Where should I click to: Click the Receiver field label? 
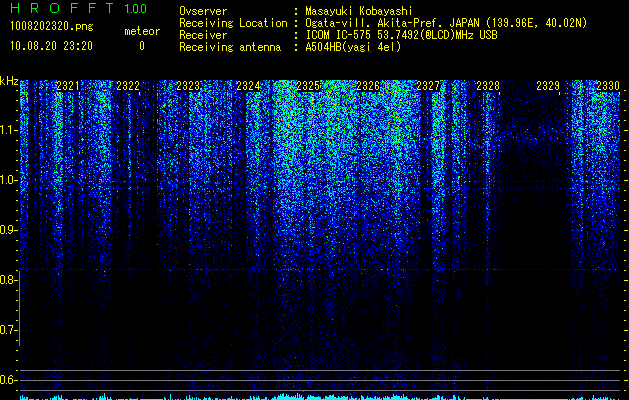[203, 35]
